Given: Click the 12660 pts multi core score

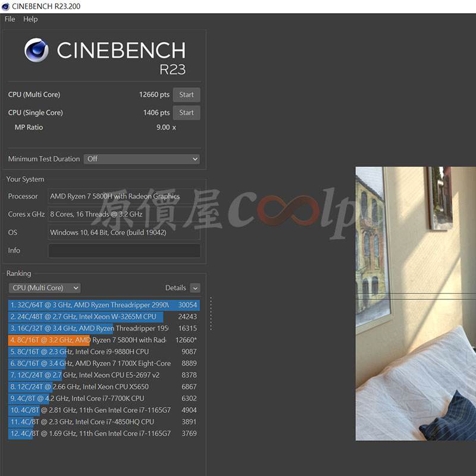Looking at the screenshot, I should click(154, 95).
